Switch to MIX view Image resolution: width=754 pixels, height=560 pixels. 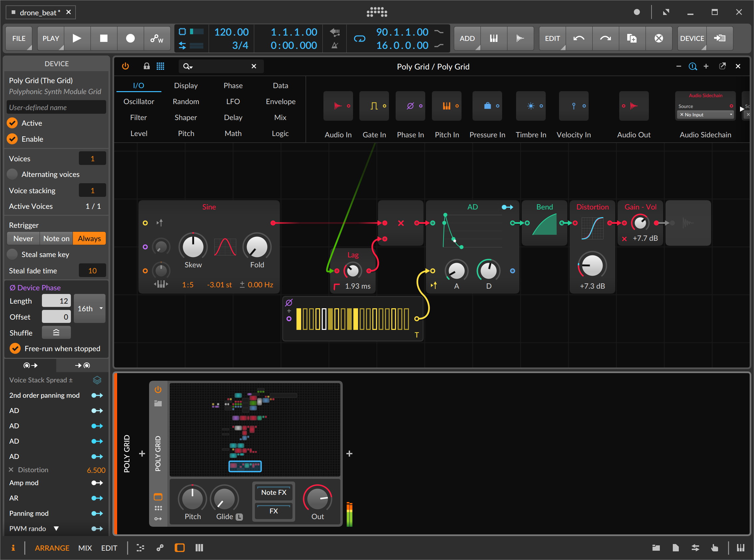coord(85,548)
